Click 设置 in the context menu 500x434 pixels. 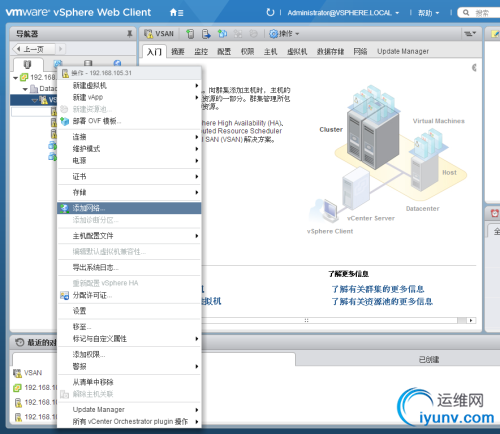coord(129,311)
